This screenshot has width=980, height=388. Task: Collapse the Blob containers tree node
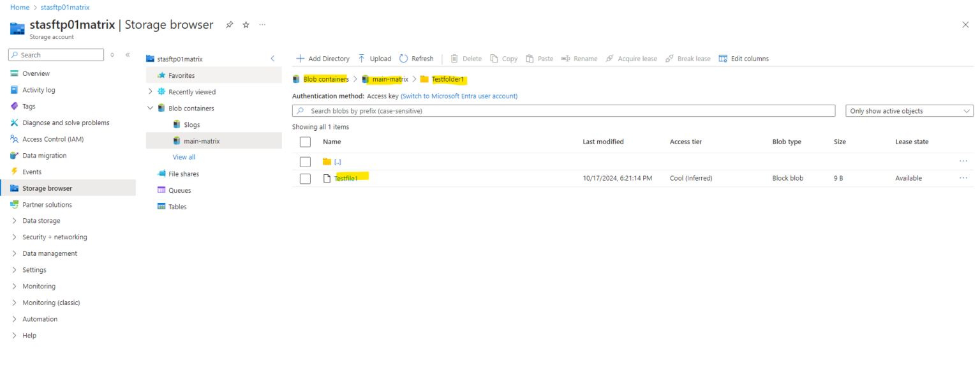click(x=151, y=107)
